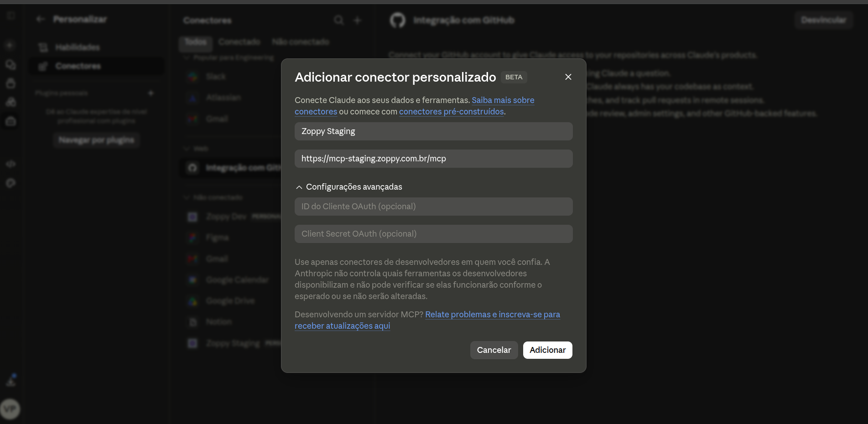Go back using the arrow beside Personalizar
Viewport: 868px width, 424px height.
click(41, 19)
